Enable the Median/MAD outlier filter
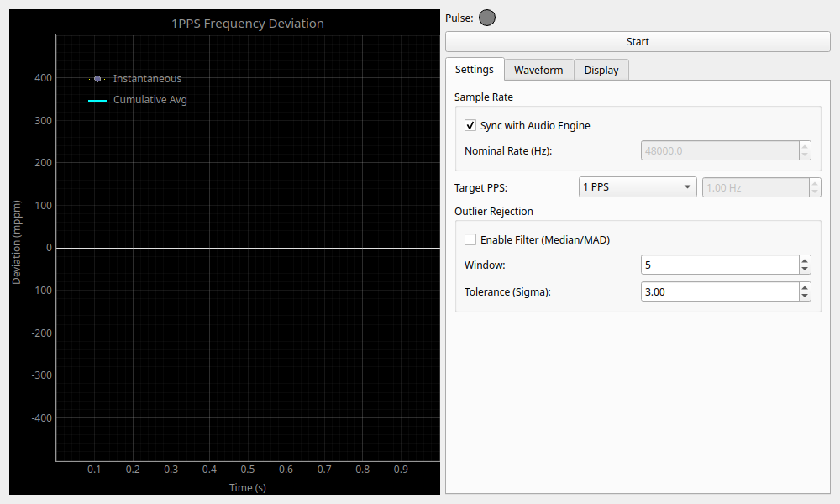Screen dimensions: 840x504 coord(470,239)
